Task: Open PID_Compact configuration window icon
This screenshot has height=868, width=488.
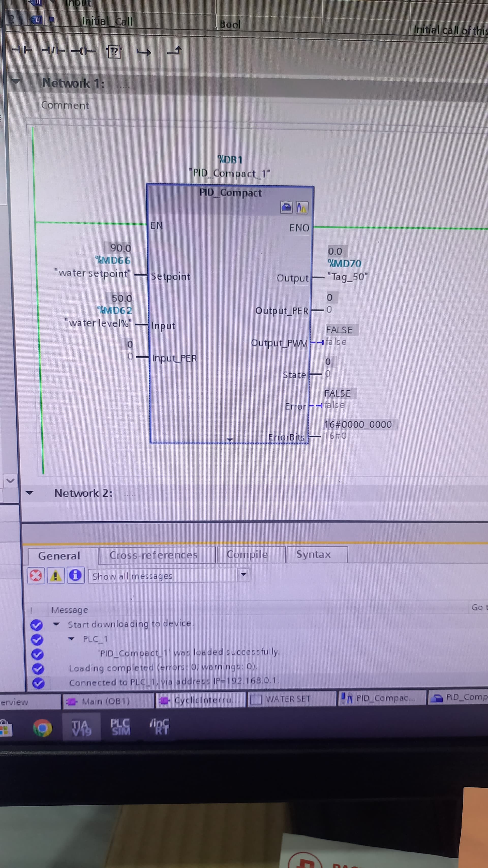Action: [x=286, y=207]
